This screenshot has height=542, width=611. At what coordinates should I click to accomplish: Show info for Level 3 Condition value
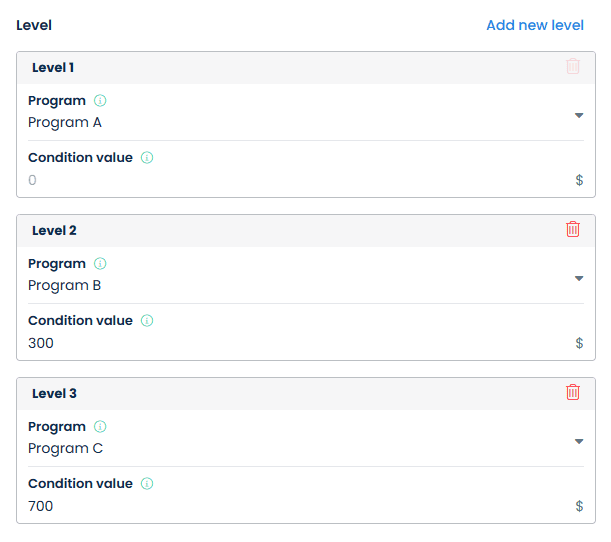(147, 484)
